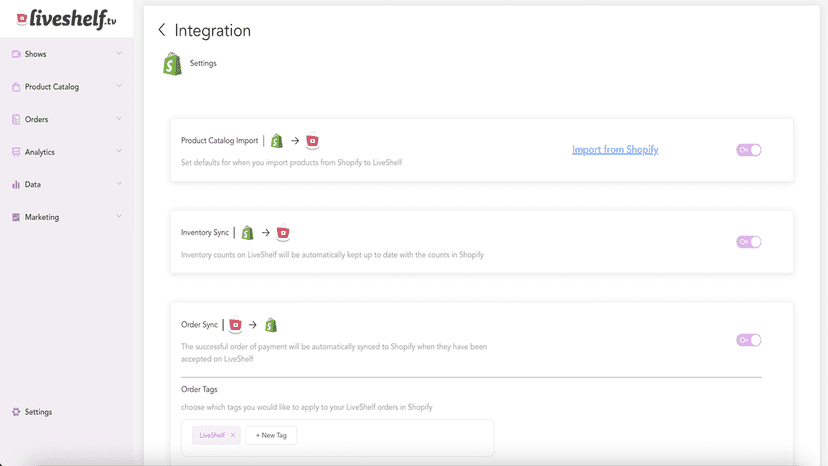The height and width of the screenshot is (466, 828).
Task: Click the 'successful order of payment' description
Action: tap(334, 353)
